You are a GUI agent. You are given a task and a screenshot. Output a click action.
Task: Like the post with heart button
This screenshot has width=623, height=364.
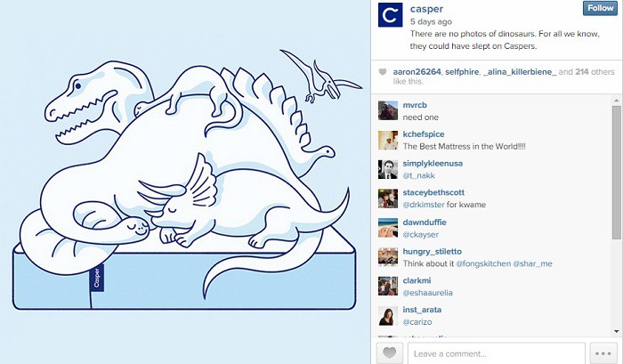point(390,352)
